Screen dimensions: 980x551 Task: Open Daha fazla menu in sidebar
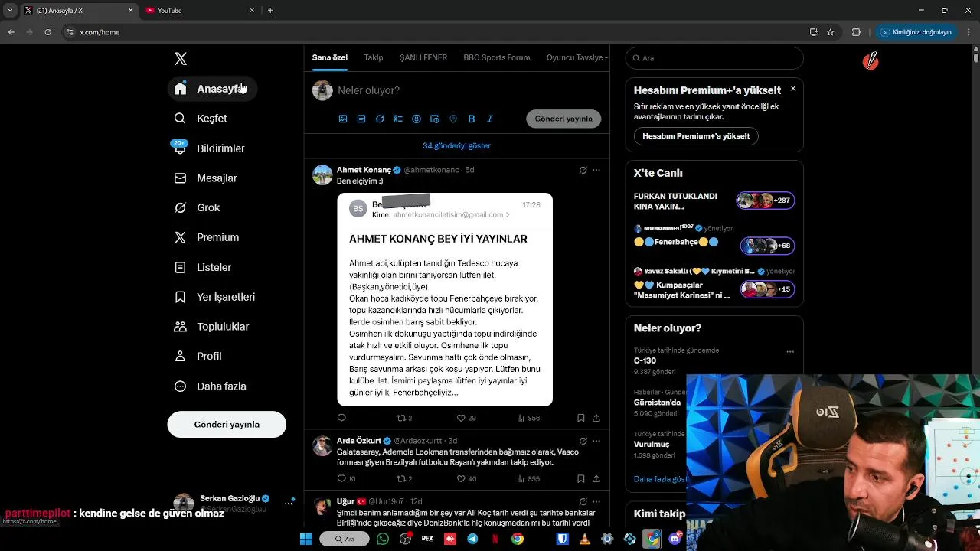(x=210, y=386)
